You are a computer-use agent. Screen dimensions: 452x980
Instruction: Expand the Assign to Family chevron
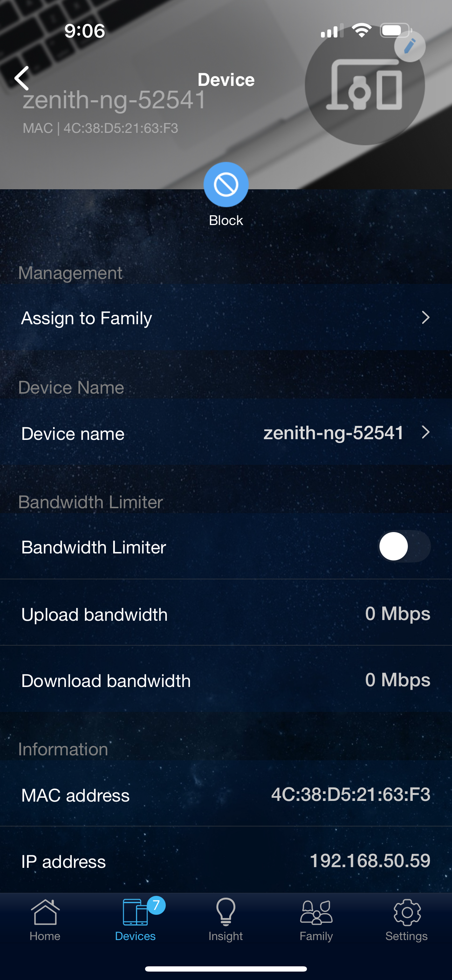[426, 318]
